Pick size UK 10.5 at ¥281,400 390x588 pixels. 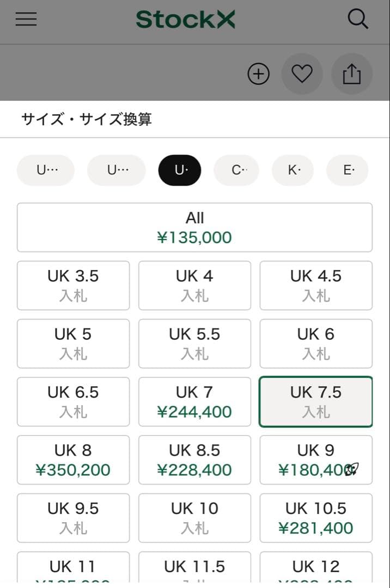click(316, 518)
